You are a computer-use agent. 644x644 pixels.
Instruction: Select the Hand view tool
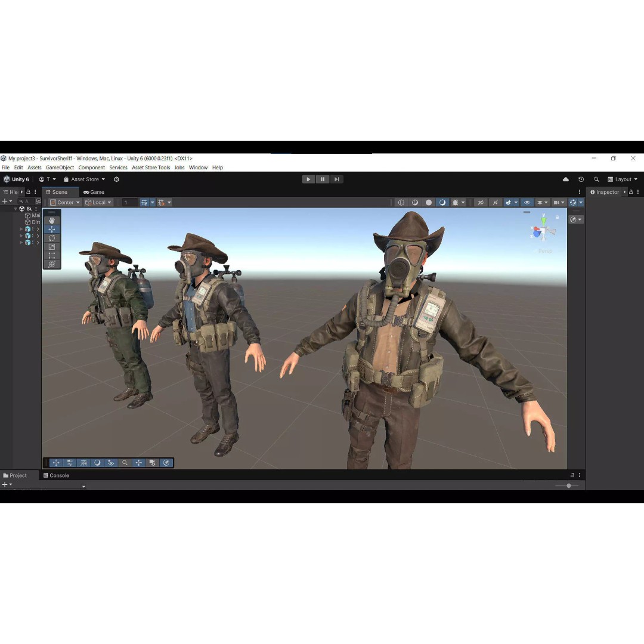(52, 221)
